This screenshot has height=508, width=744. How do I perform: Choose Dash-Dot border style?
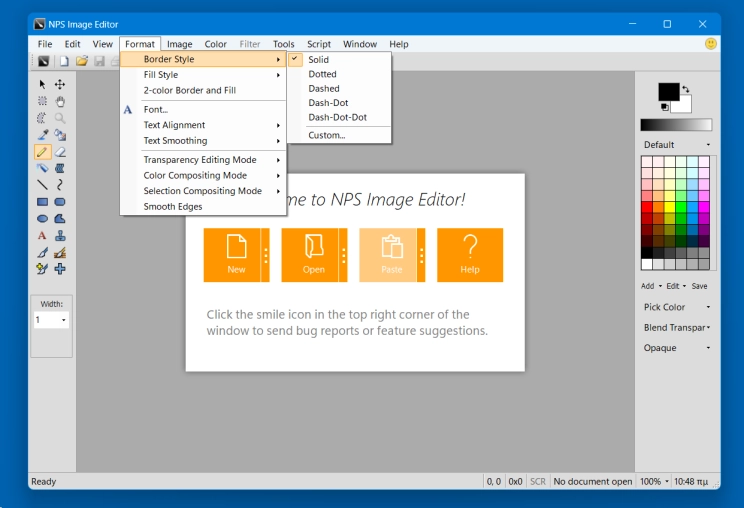pyautogui.click(x=339, y=102)
